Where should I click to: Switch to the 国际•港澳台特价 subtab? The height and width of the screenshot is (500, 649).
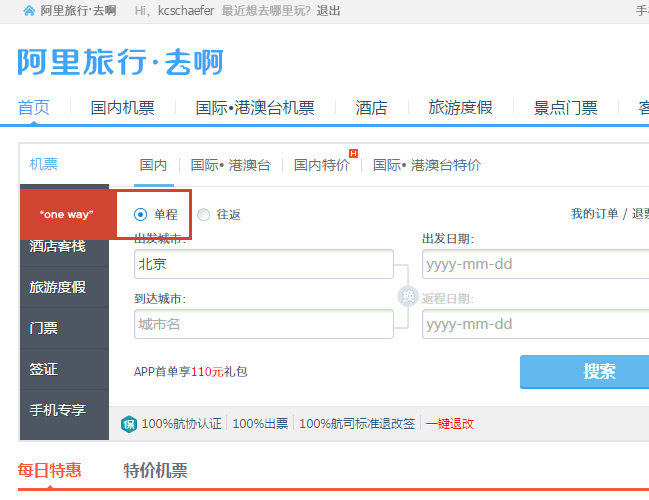pyautogui.click(x=427, y=165)
